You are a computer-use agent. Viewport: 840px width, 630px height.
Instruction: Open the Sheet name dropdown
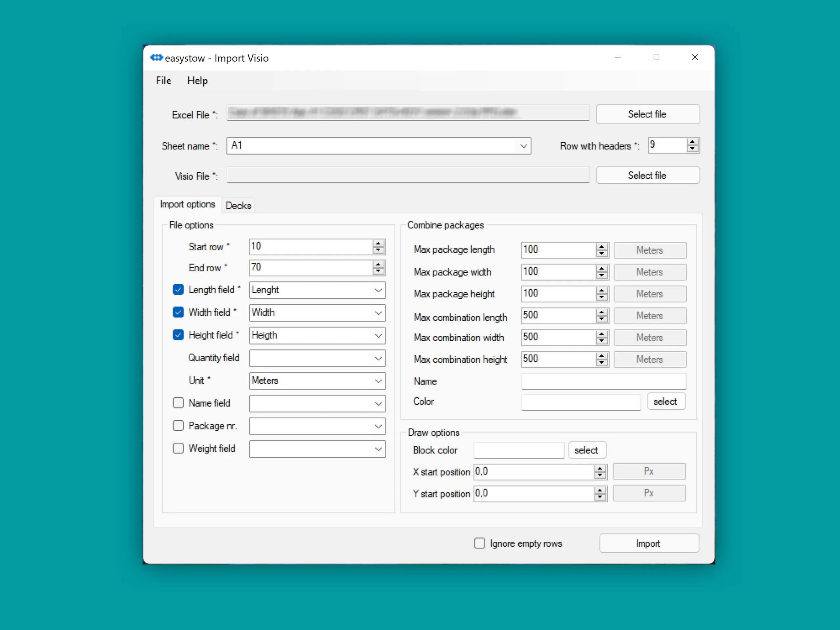[523, 146]
